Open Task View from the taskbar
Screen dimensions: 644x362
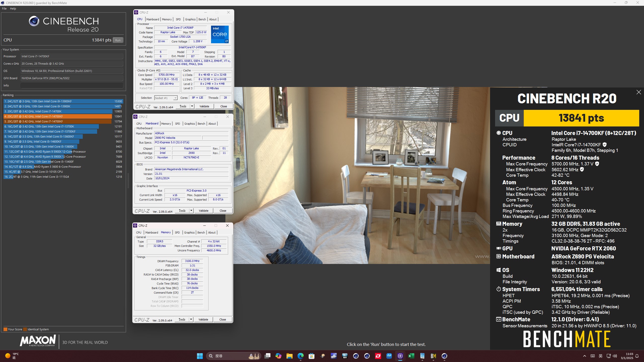(267, 356)
